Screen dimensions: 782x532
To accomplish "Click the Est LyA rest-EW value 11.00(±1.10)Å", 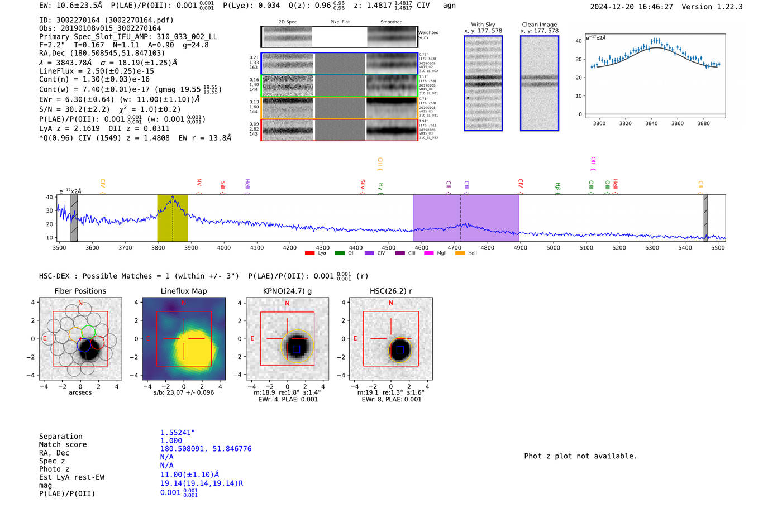I will pyautogui.click(x=189, y=475).
